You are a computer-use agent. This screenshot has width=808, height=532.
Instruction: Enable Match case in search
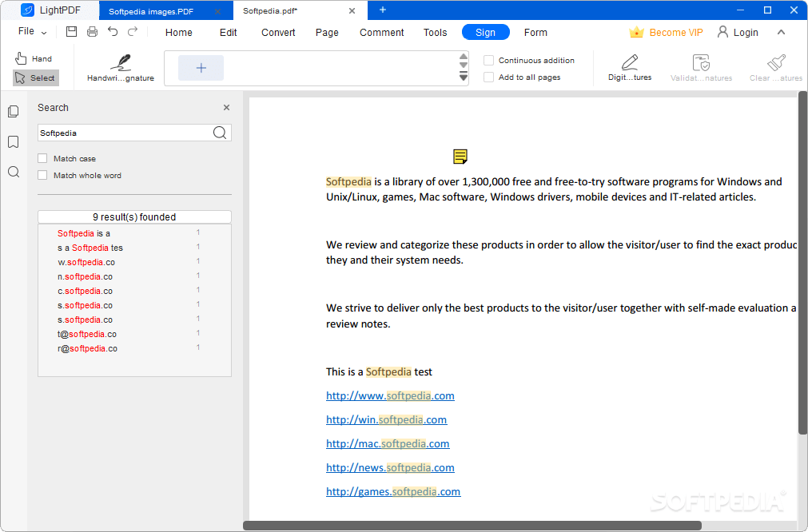coord(42,158)
